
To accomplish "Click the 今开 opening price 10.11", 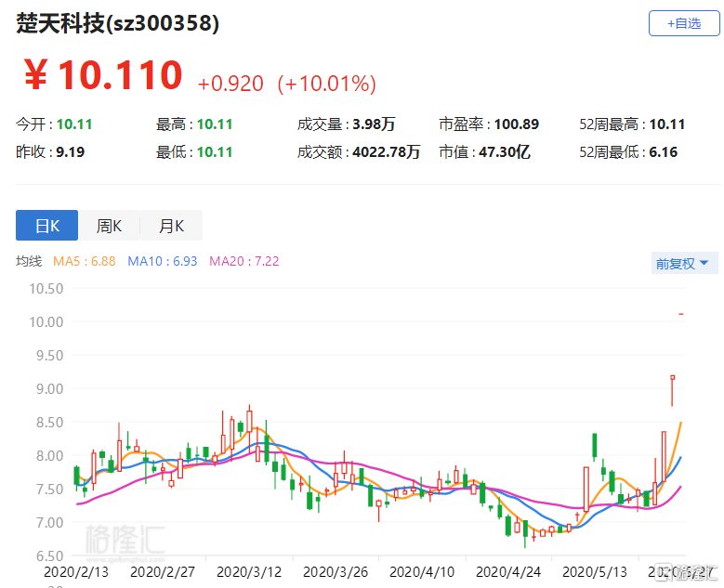I will pos(74,124).
